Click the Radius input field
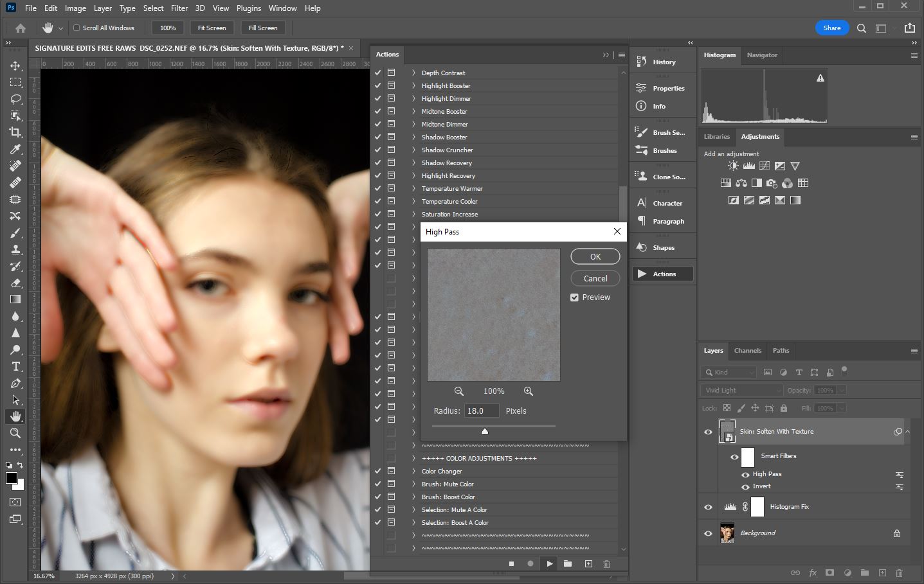This screenshot has width=924, height=584. (482, 411)
